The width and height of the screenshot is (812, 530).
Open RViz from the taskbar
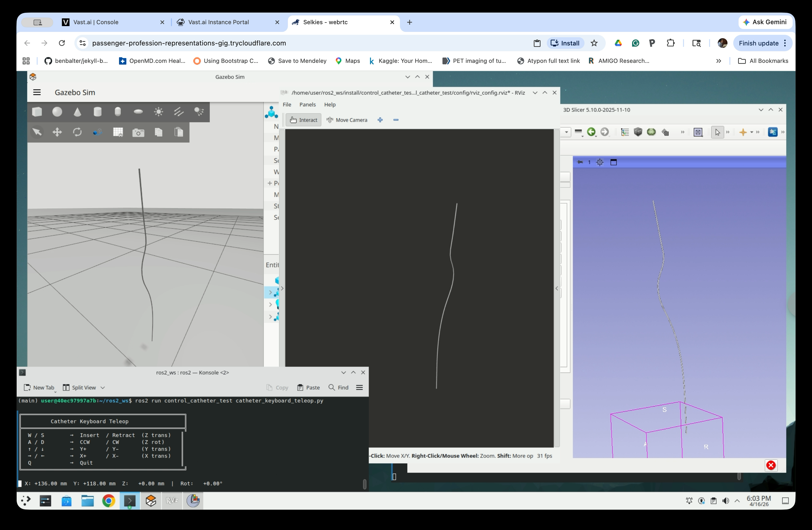(x=172, y=501)
